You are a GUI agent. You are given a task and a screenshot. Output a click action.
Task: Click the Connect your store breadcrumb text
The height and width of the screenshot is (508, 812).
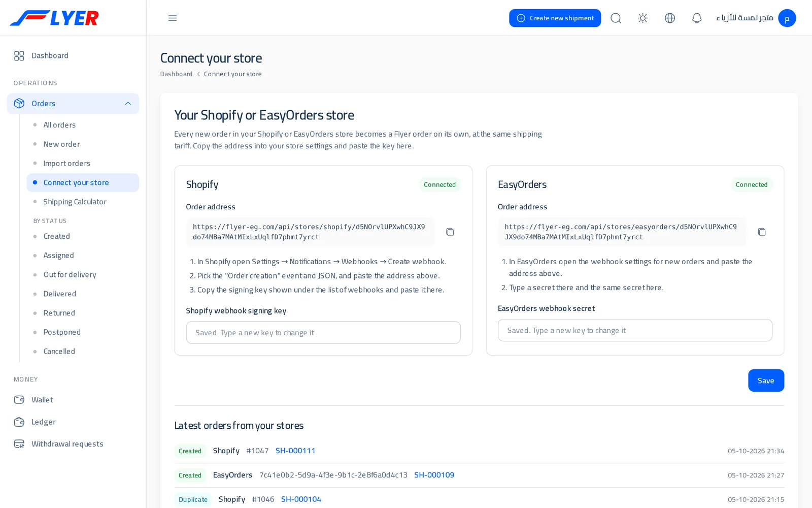point(233,74)
